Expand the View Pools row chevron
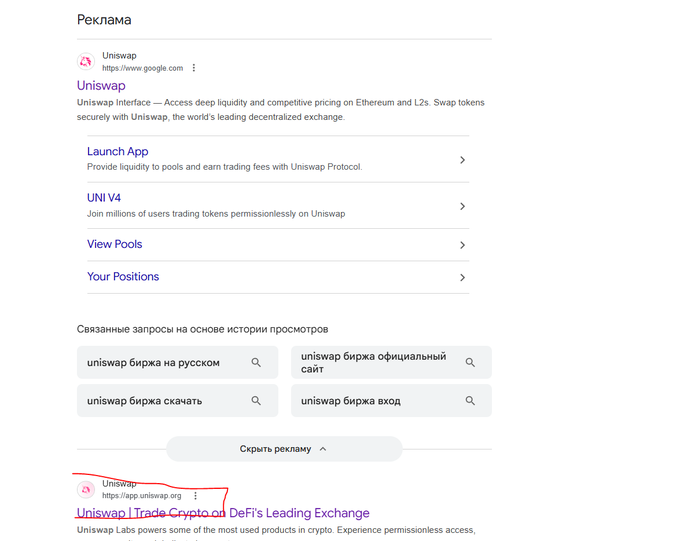This screenshot has width=680, height=541. 462,245
